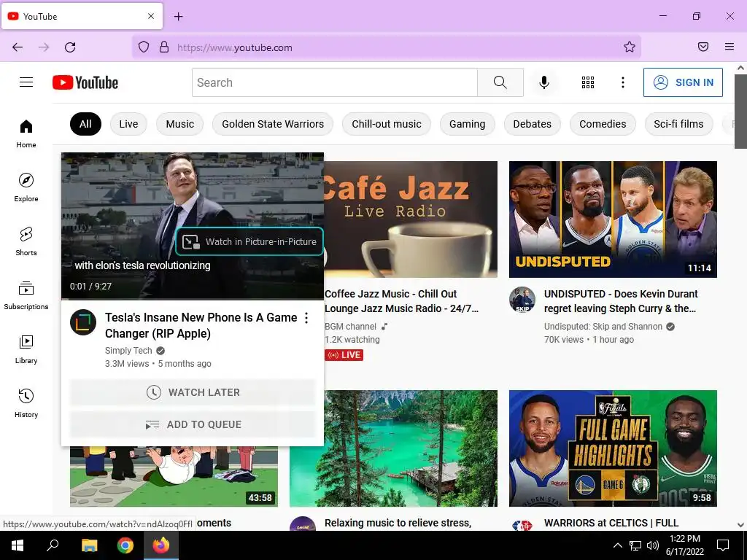Open Windows Start menu
747x560 pixels.
coord(18,545)
